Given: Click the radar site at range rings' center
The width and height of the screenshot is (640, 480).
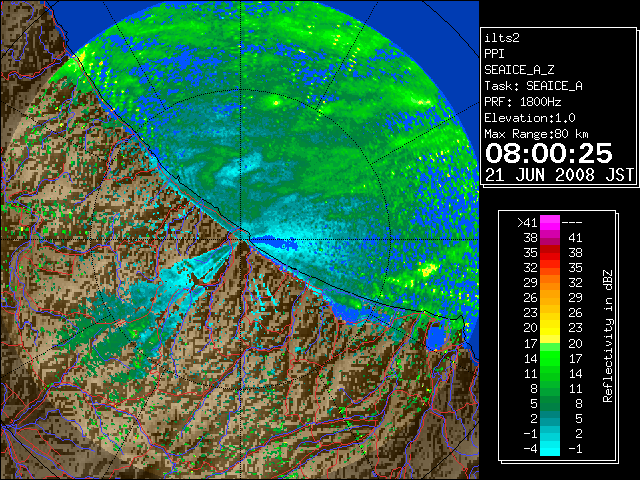Looking at the screenshot, I should [241, 239].
